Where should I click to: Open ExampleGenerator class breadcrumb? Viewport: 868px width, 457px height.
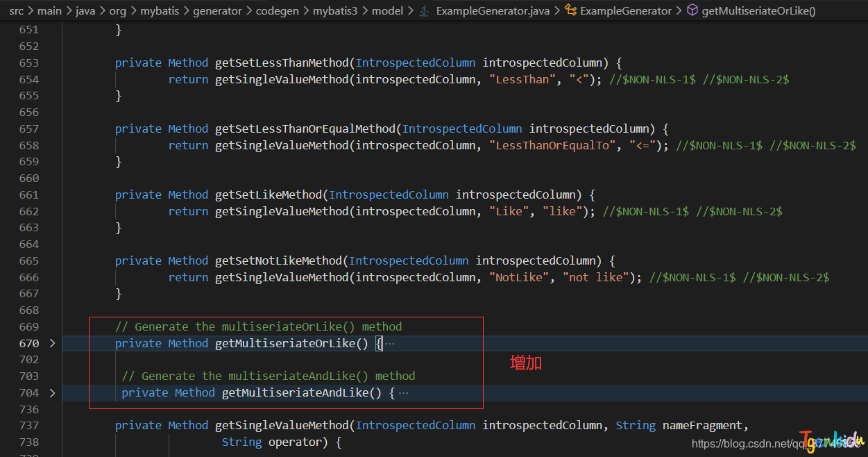(x=626, y=10)
